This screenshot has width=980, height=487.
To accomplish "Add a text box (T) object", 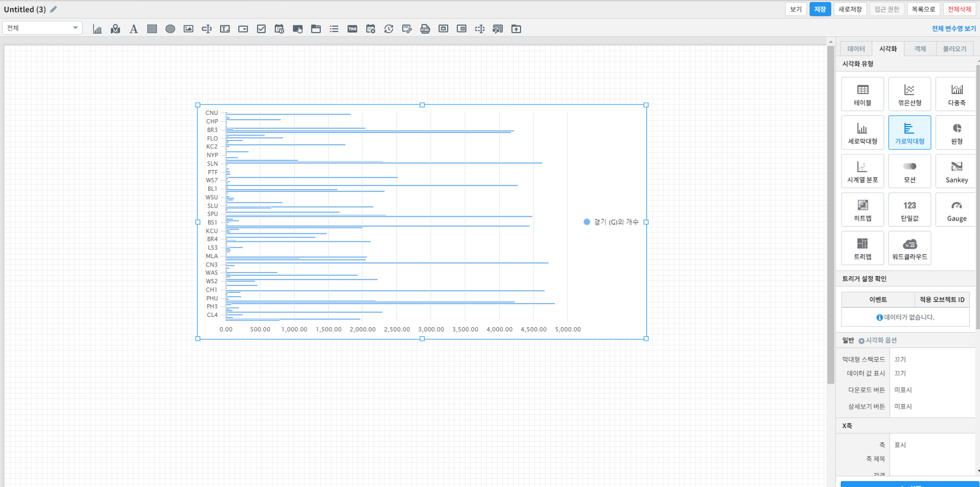I will [225, 29].
